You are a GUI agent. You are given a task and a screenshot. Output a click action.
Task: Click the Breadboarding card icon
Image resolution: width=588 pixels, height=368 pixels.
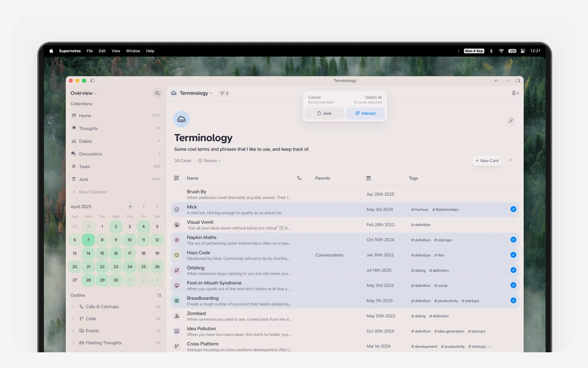tap(177, 301)
